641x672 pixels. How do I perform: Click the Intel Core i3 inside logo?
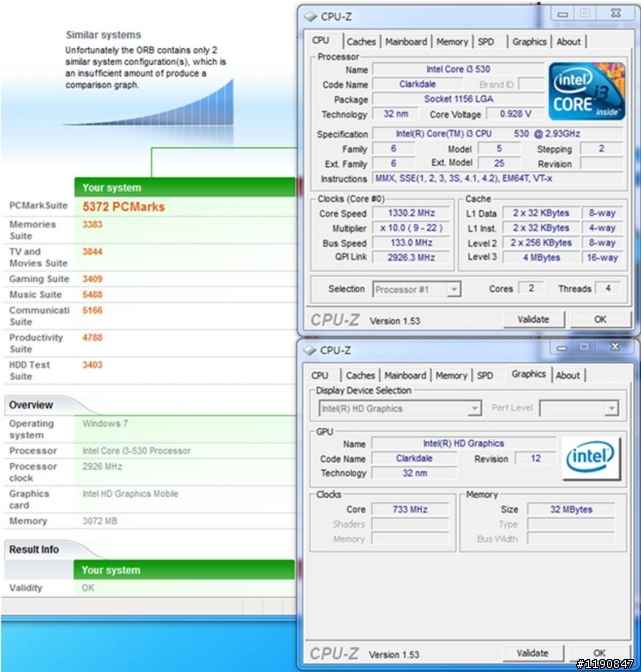coord(587,91)
